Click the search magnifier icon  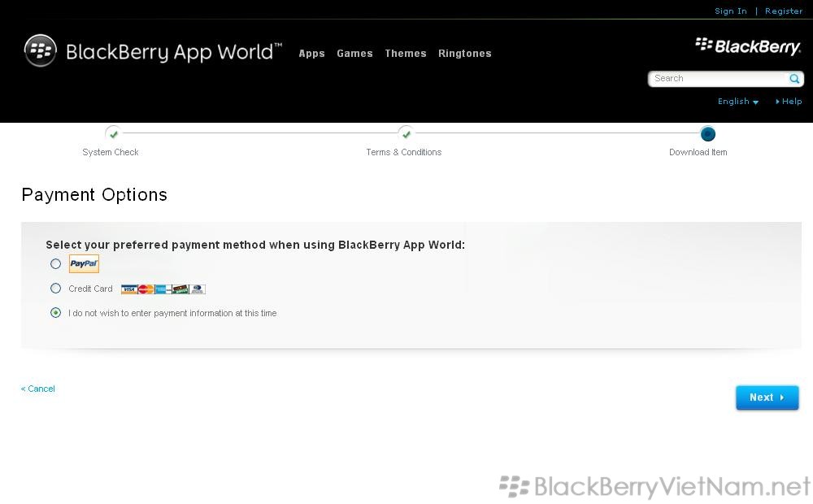[x=793, y=79]
